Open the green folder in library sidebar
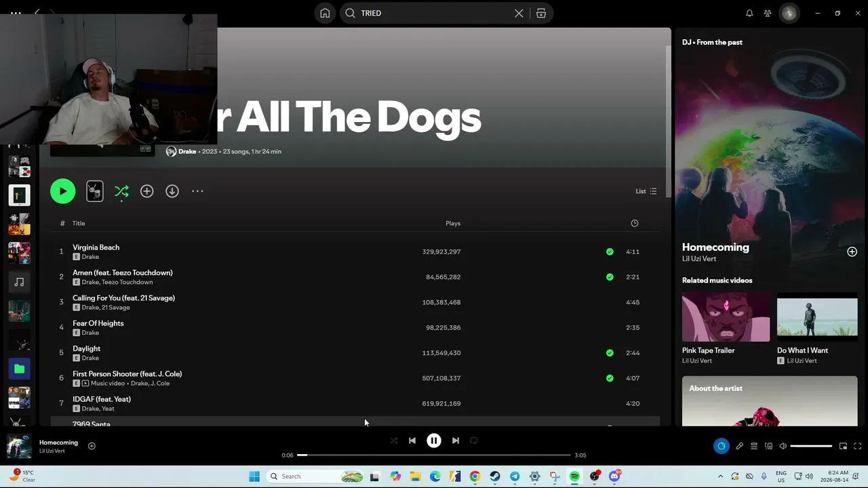Viewport: 868px width, 488px height. click(x=19, y=369)
